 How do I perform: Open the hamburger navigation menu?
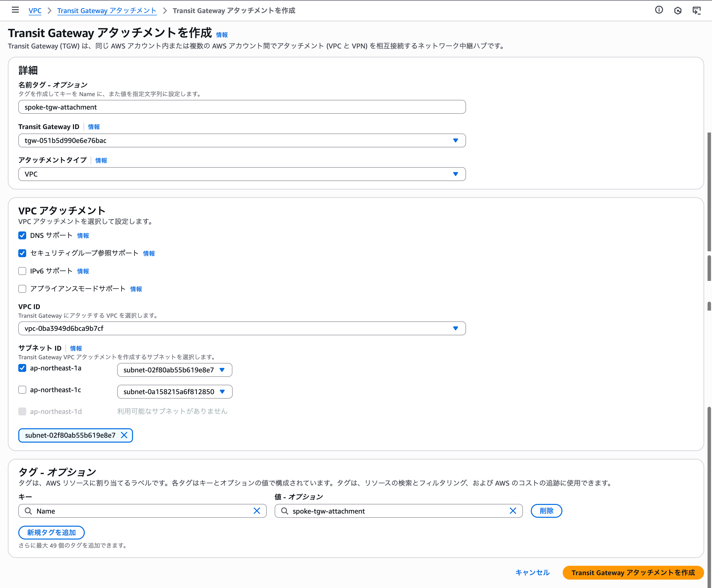pos(15,10)
